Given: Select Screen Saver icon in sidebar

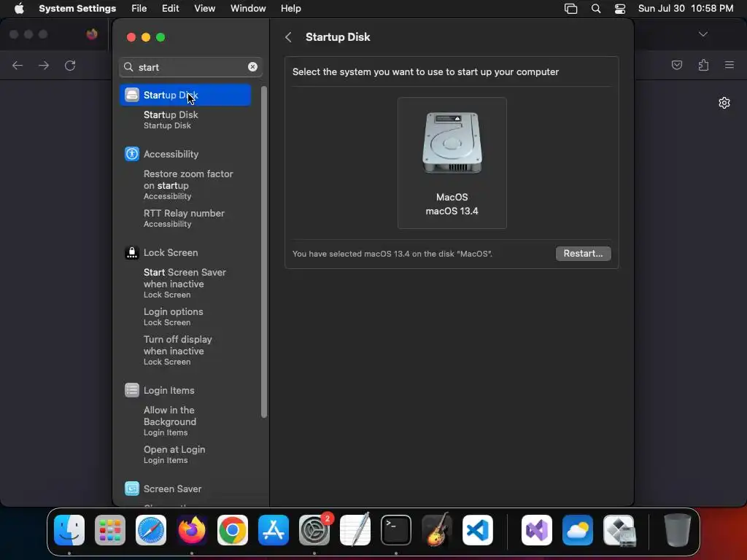Looking at the screenshot, I should point(132,489).
